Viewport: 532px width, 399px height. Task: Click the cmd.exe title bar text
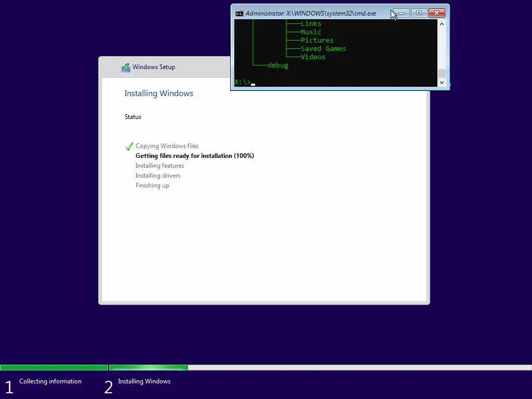311,14
